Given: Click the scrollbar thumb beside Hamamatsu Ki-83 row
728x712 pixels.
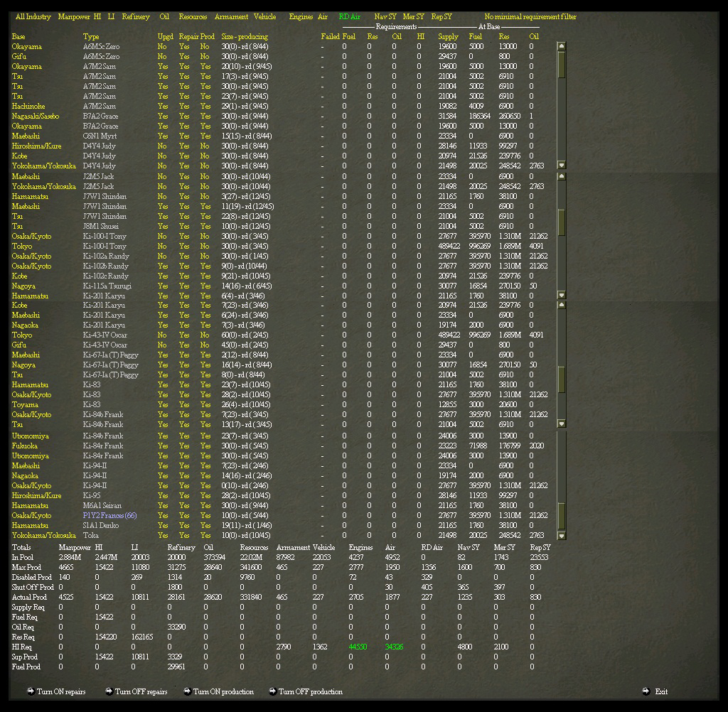Looking at the screenshot, I should [x=562, y=379].
